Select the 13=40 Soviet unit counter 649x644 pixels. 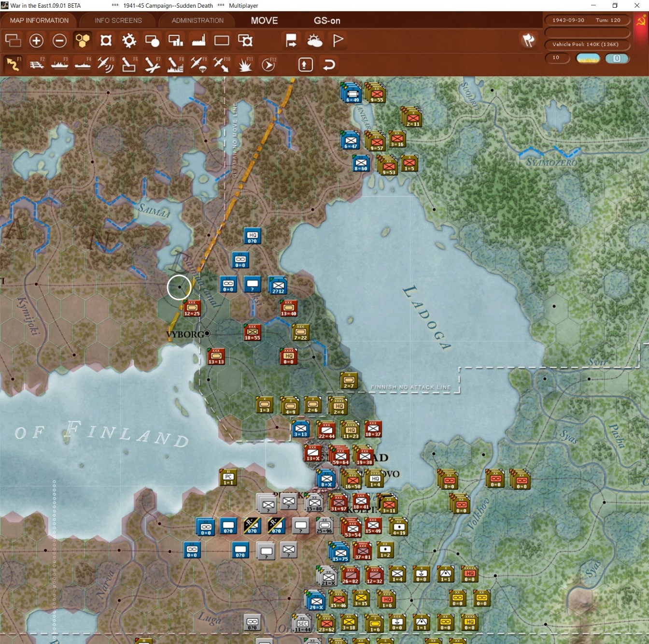(288, 308)
